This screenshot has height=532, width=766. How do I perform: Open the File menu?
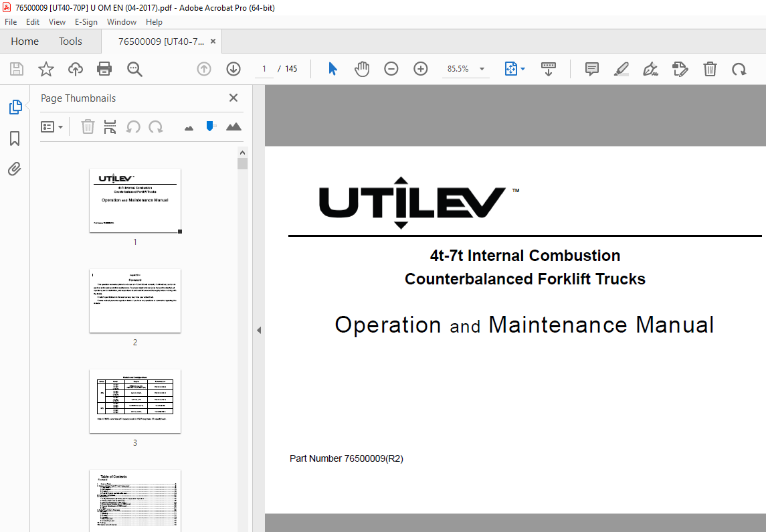(11, 22)
